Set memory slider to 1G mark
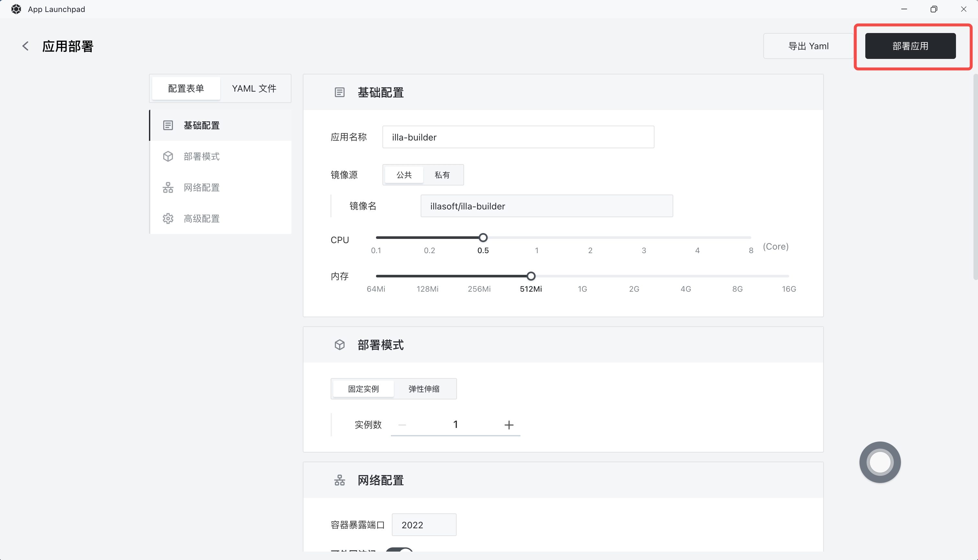 pos(582,276)
